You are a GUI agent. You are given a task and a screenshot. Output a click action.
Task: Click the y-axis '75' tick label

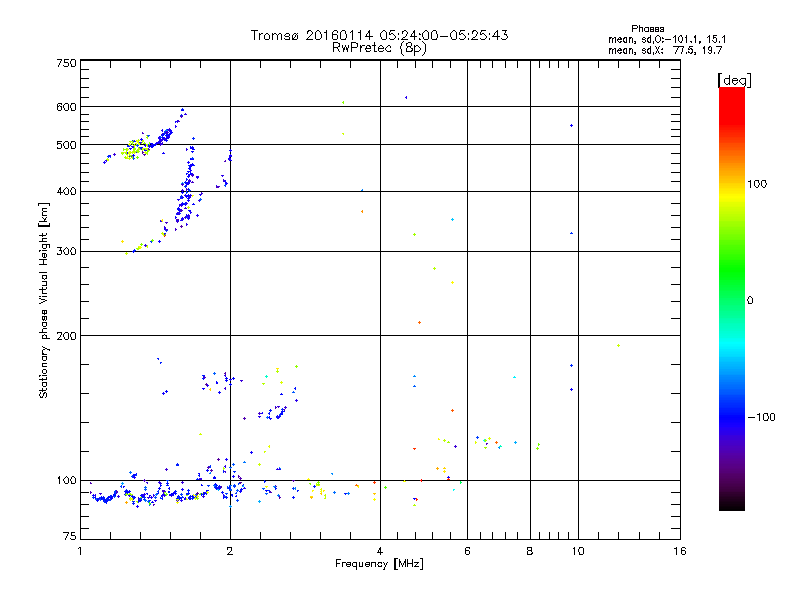tap(70, 536)
